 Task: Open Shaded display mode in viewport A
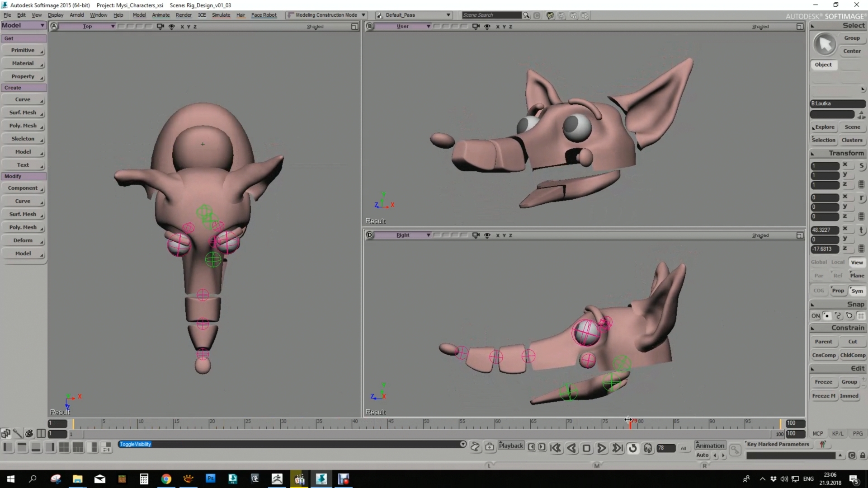(x=315, y=27)
